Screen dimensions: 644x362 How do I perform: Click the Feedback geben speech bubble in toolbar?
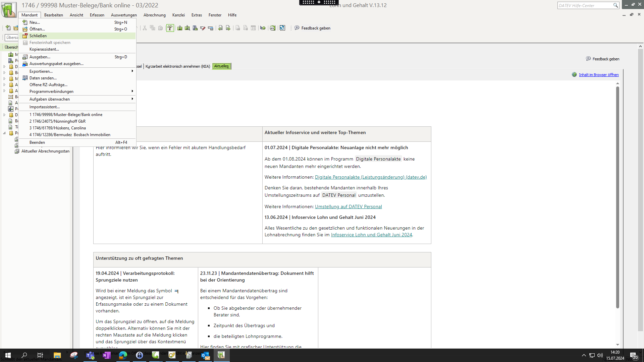click(297, 28)
